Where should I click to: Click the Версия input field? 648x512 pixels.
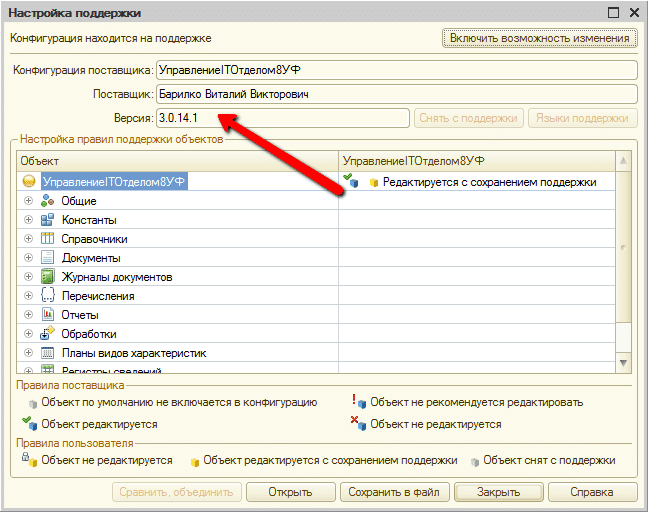(x=283, y=118)
